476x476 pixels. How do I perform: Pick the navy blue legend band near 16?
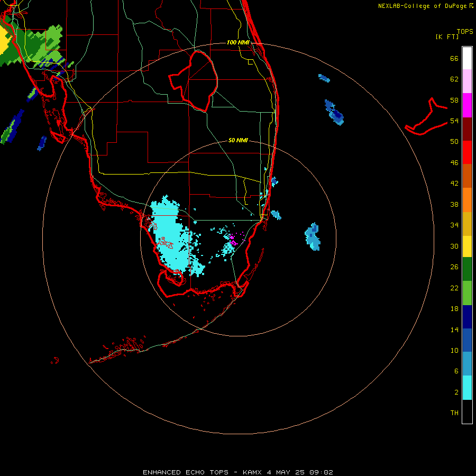[x=467, y=317]
